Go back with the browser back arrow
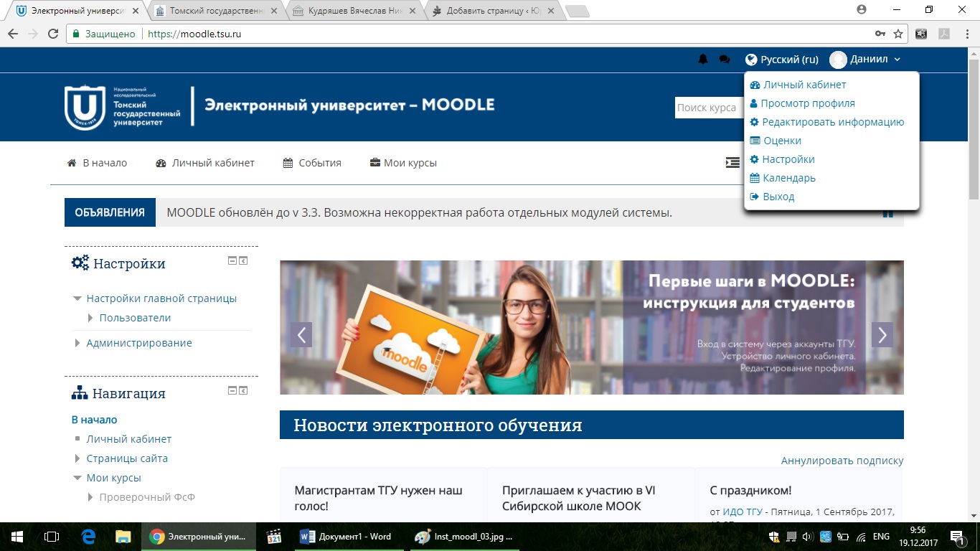 coord(12,34)
